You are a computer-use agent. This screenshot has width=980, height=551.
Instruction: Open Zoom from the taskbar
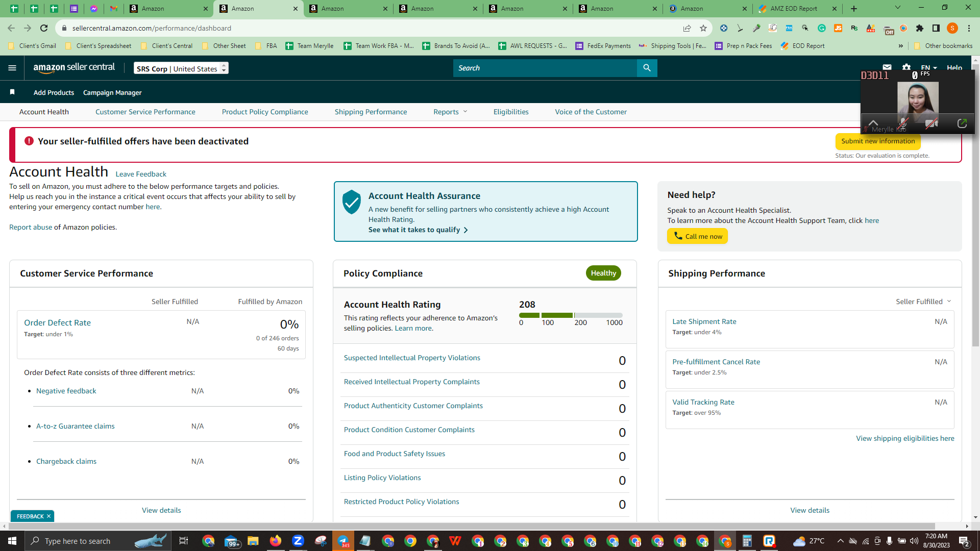click(298, 541)
